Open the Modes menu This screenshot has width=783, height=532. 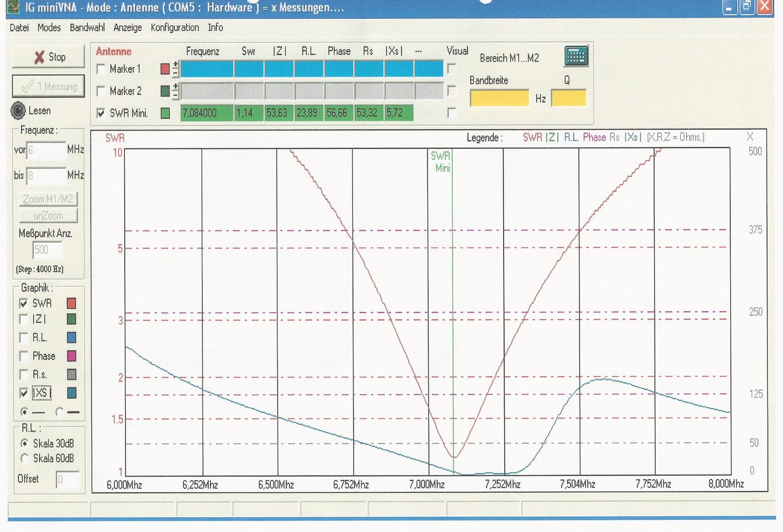tap(49, 28)
